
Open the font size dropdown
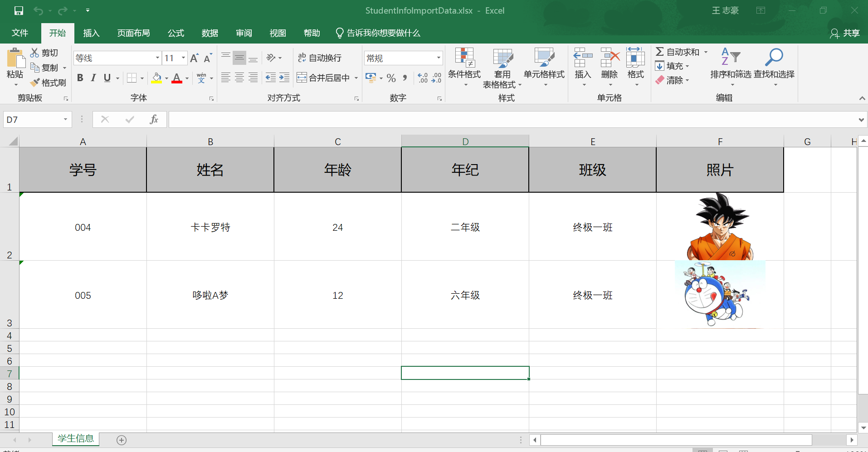coord(183,58)
